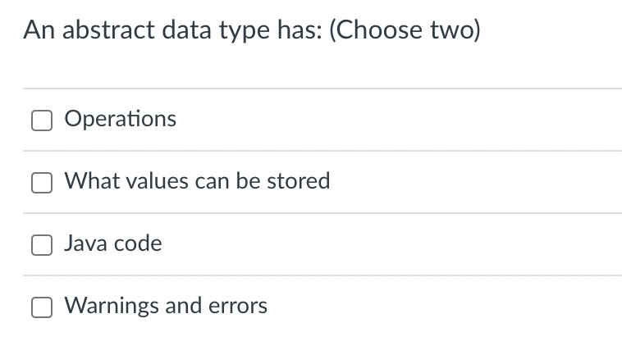This screenshot has width=622, height=364.
Task: Click the 'Operations' answer label text
Action: (120, 119)
